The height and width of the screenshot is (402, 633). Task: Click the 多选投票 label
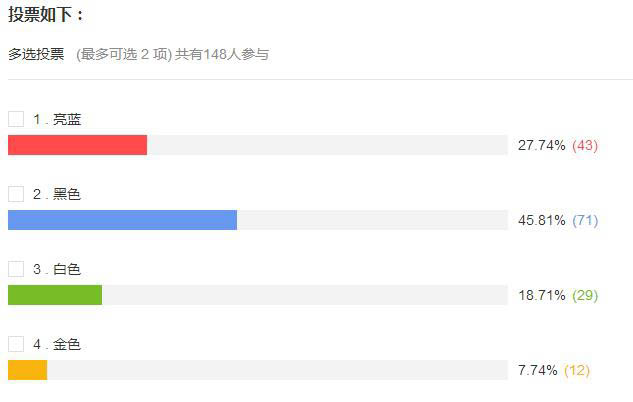[36, 54]
